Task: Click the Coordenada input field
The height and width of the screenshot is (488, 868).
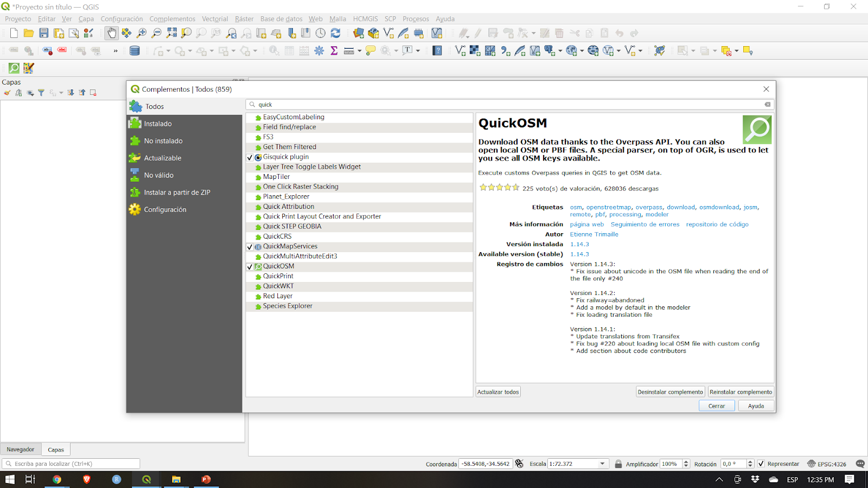Action: click(486, 464)
